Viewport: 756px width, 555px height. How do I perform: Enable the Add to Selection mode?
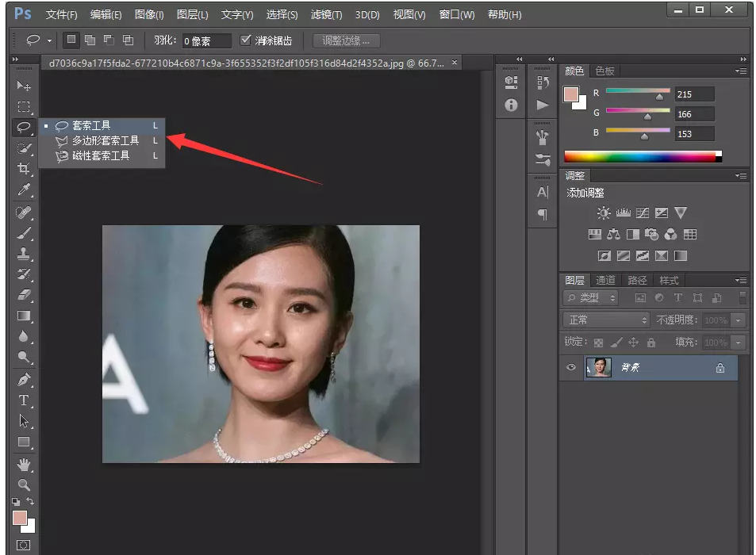pyautogui.click(x=90, y=40)
